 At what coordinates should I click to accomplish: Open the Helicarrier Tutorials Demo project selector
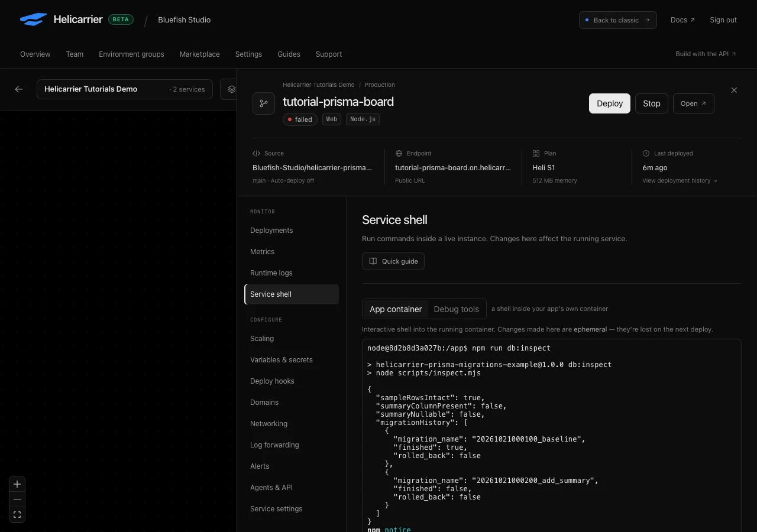(125, 89)
